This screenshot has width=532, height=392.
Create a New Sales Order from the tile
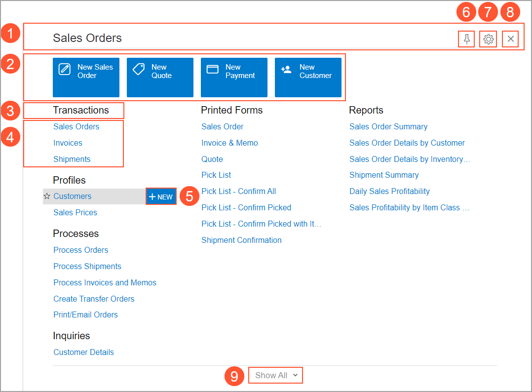[86, 78]
